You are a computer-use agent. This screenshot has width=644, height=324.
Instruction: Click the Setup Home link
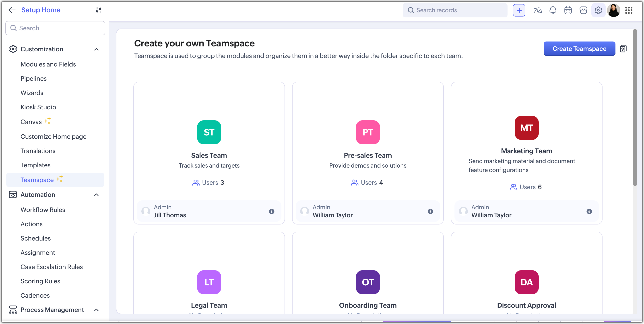41,10
